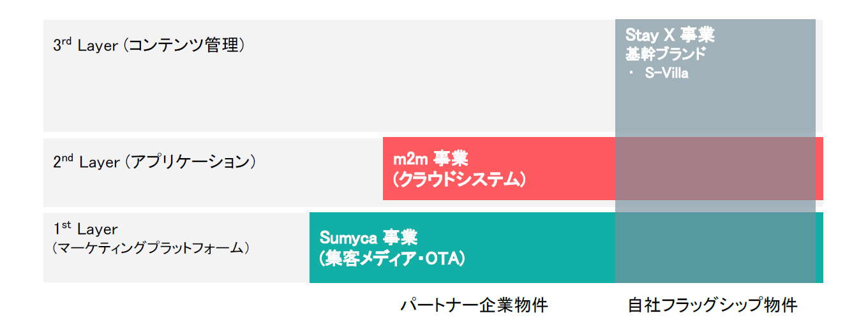
Task: Click the パートナー企業物件 axis label
Action: tap(474, 305)
